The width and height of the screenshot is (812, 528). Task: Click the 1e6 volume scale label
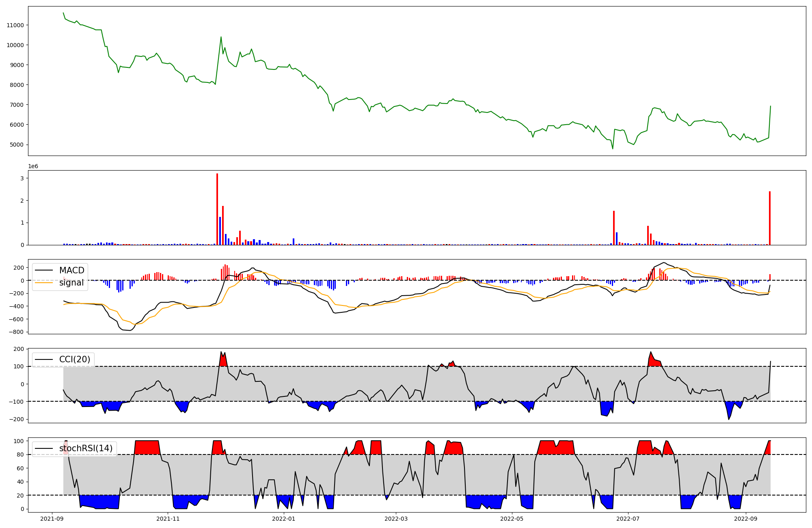pyautogui.click(x=33, y=166)
